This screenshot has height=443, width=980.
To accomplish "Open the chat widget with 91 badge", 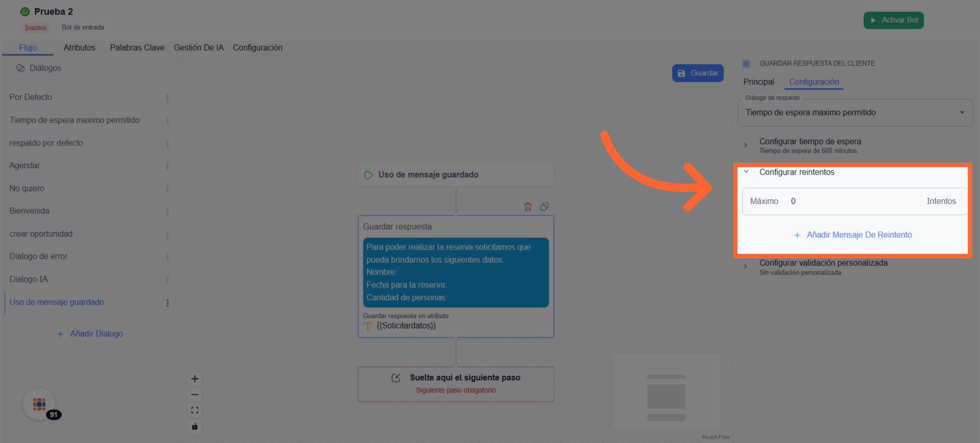I will (40, 404).
